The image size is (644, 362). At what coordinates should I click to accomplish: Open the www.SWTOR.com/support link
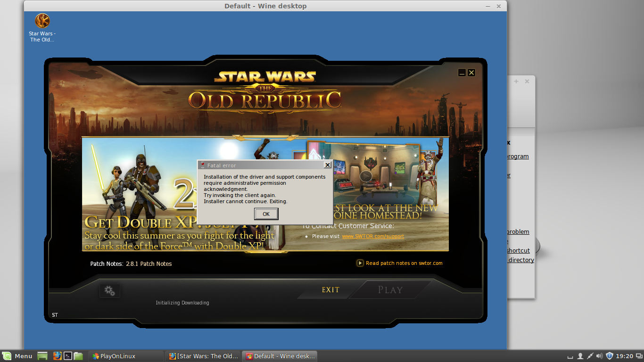point(373,236)
